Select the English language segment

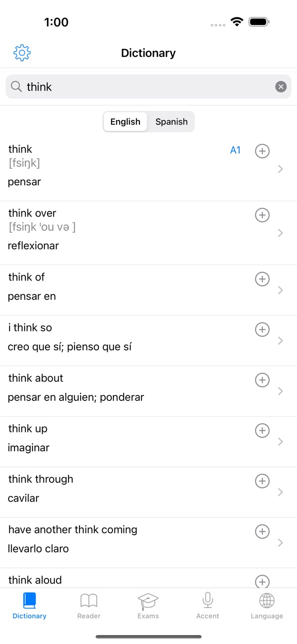(x=125, y=122)
